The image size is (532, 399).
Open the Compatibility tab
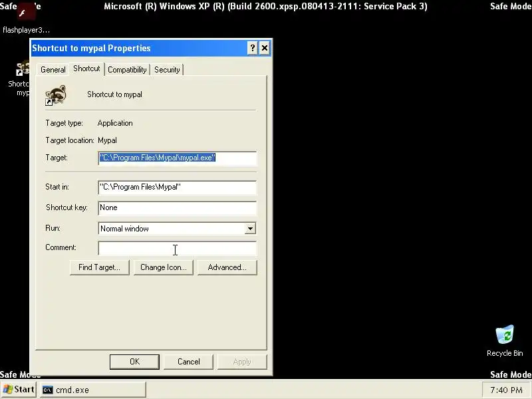coord(127,70)
